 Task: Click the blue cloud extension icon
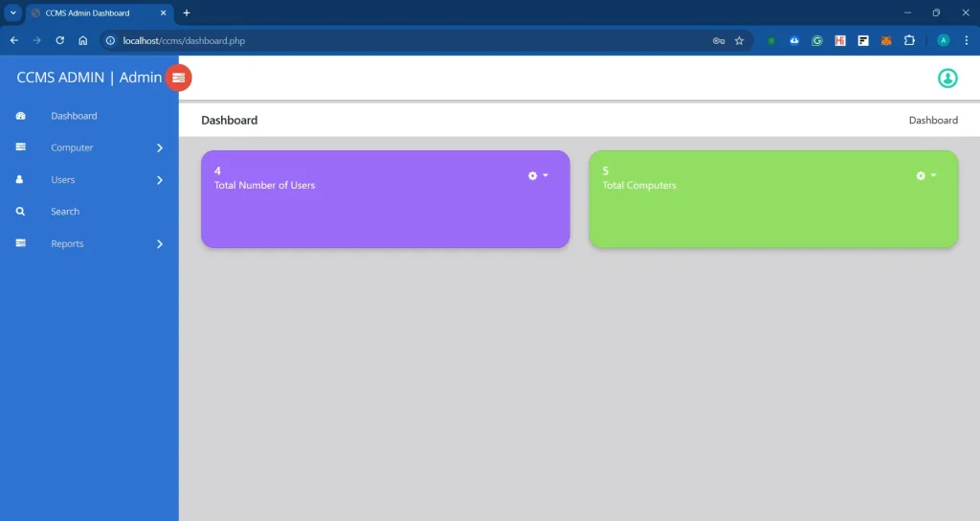click(x=794, y=40)
